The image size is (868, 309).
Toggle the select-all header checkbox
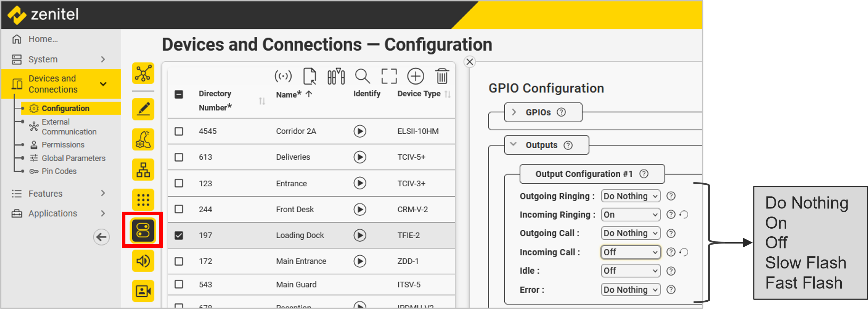[179, 94]
